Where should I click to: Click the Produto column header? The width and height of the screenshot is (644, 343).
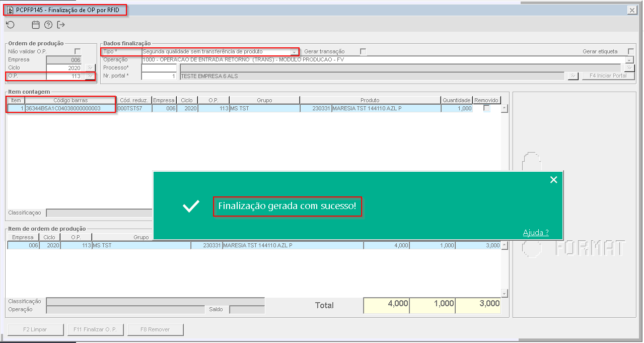click(370, 100)
